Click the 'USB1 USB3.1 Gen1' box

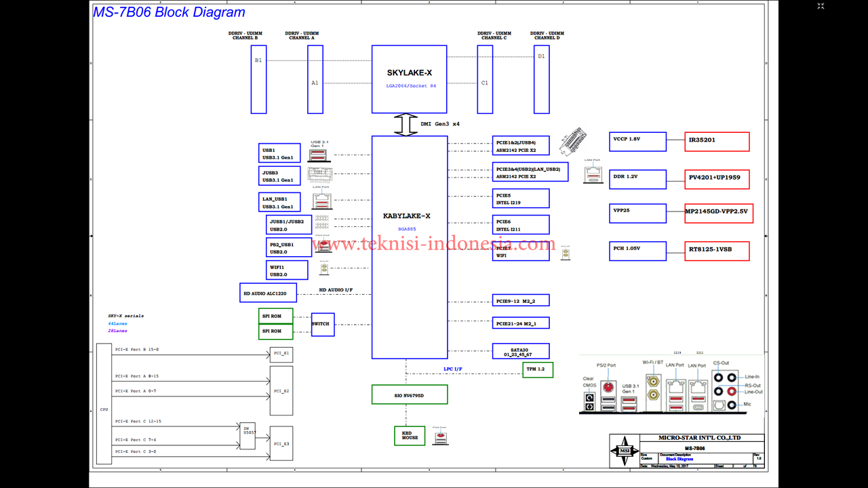(x=279, y=153)
